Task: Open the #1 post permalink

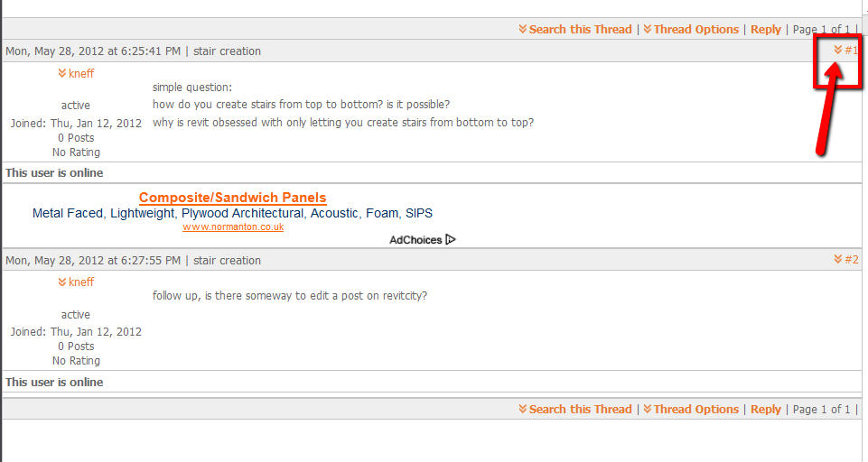Action: (x=851, y=51)
